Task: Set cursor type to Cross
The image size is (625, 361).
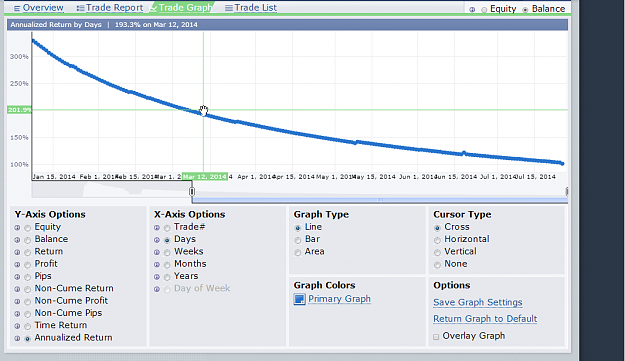Action: pos(437,228)
